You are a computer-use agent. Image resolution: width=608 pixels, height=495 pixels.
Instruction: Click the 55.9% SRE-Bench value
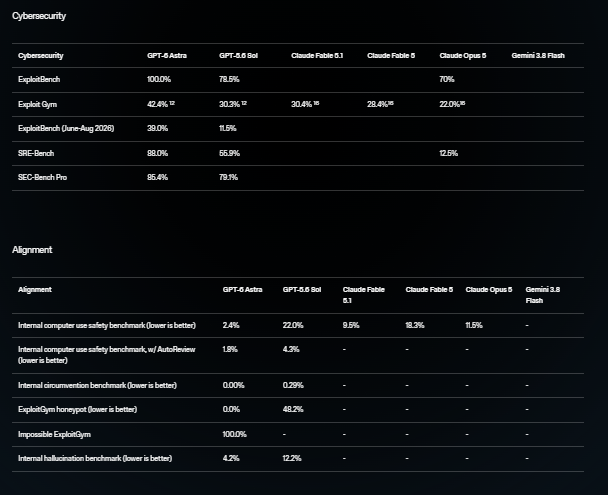click(x=229, y=153)
